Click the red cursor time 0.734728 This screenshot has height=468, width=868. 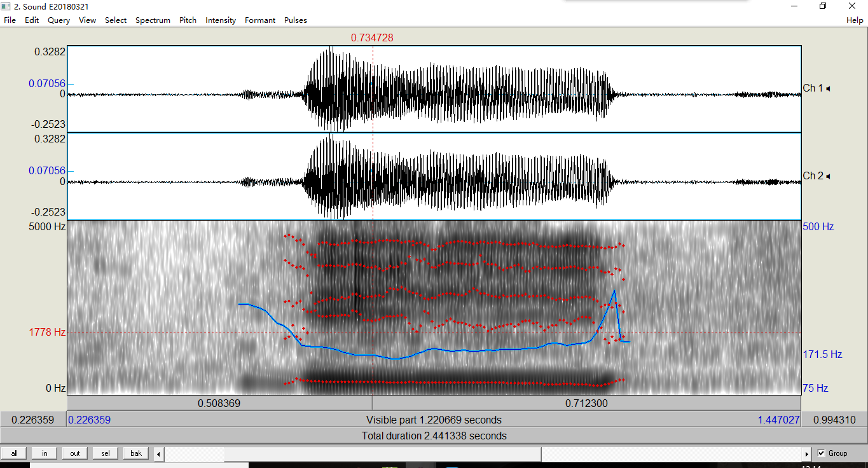point(372,38)
